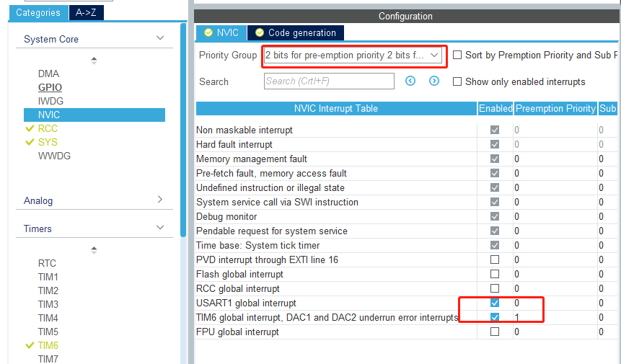Select TIM3 under Timers

pyautogui.click(x=48, y=304)
